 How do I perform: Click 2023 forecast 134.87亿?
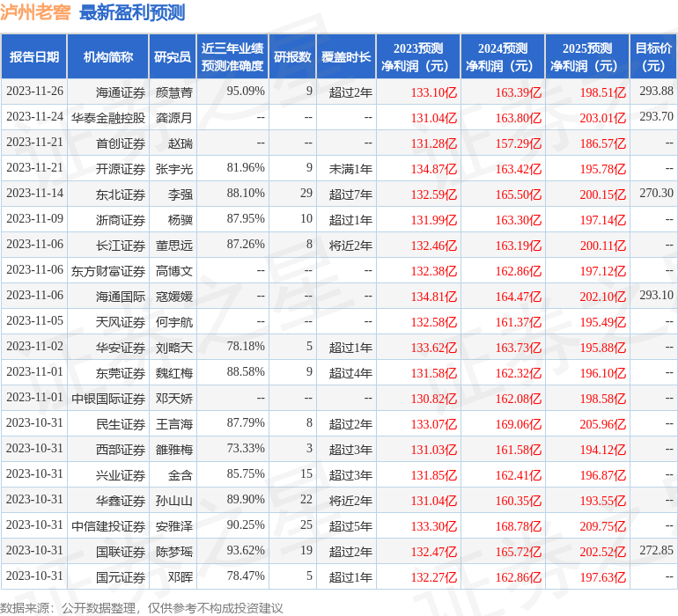tap(434, 169)
